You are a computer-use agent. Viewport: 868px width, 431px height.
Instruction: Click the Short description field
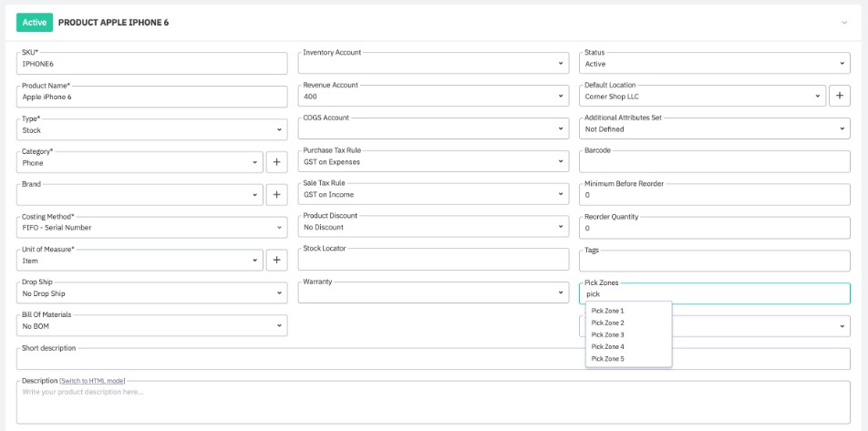pos(433,359)
